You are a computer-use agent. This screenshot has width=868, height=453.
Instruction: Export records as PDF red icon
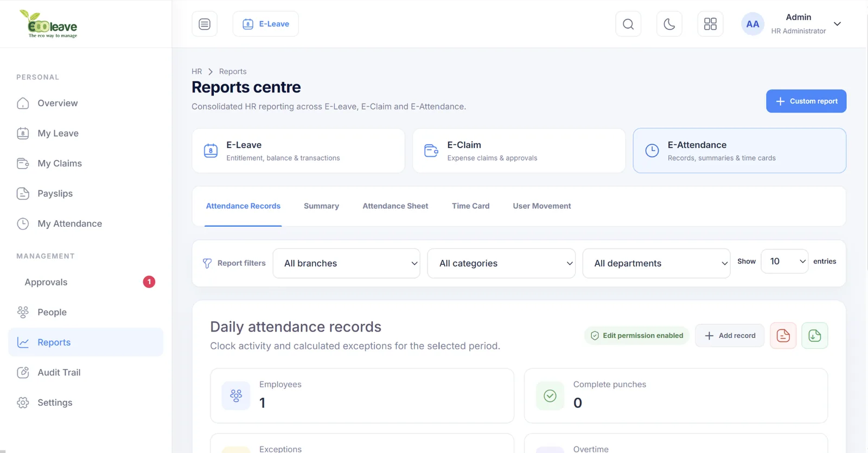click(x=783, y=336)
